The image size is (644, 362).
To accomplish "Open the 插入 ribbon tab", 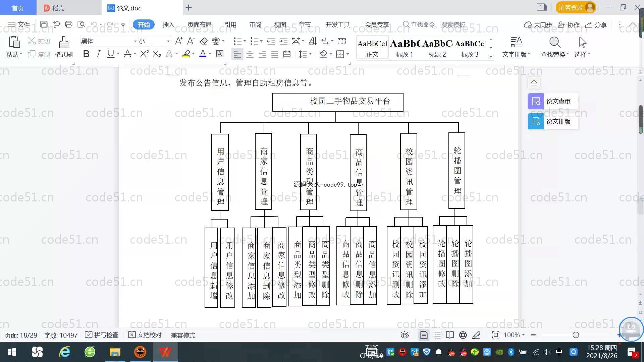I will click(x=168, y=24).
